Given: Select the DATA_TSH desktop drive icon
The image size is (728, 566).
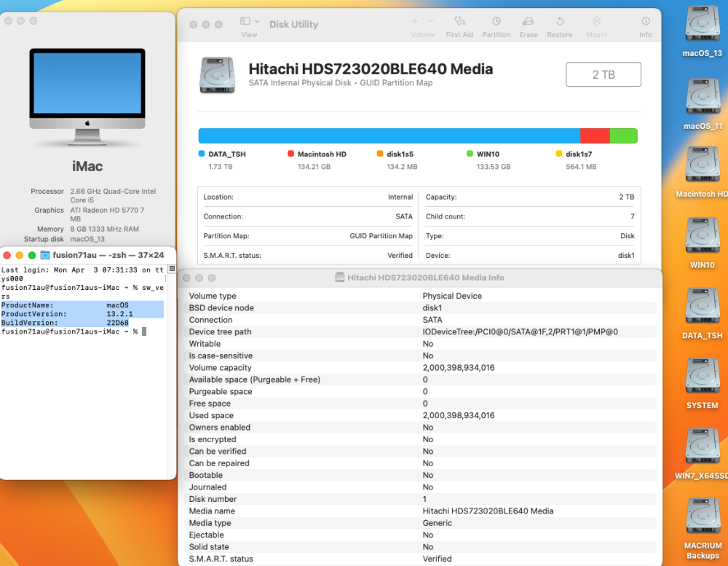Looking at the screenshot, I should [703, 307].
